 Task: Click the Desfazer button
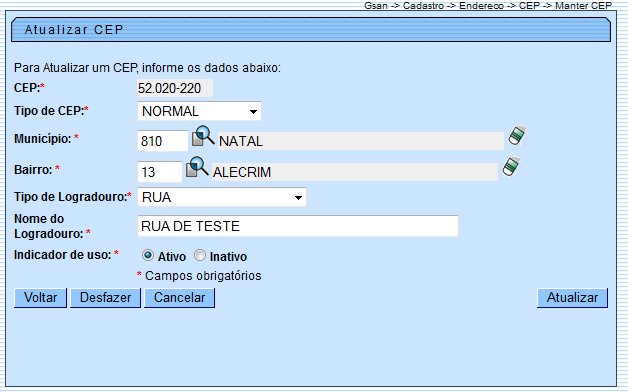coord(105,298)
